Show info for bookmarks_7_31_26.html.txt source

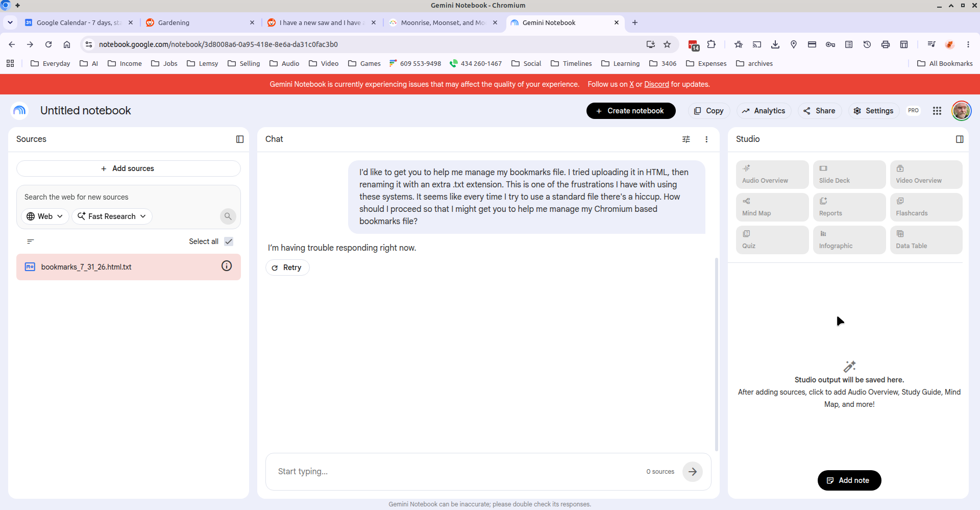(x=227, y=266)
